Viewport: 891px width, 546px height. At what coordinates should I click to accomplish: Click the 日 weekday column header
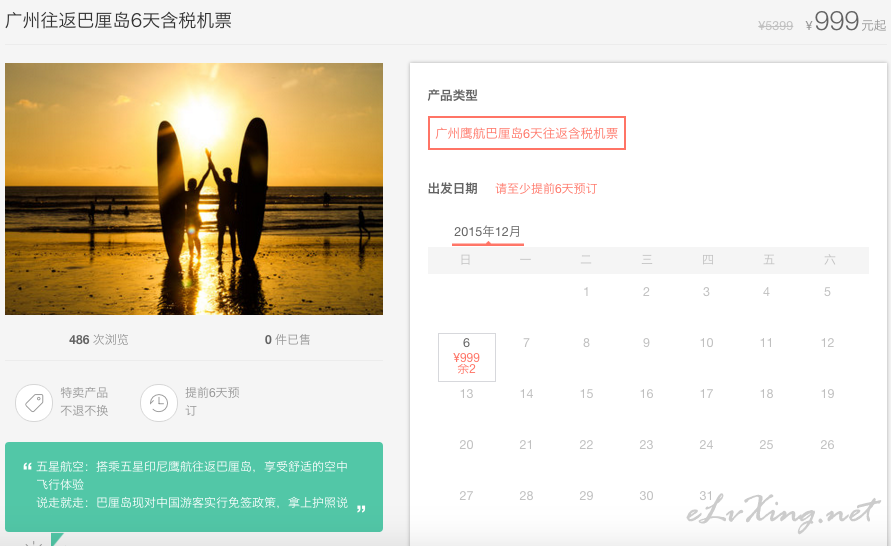465,260
